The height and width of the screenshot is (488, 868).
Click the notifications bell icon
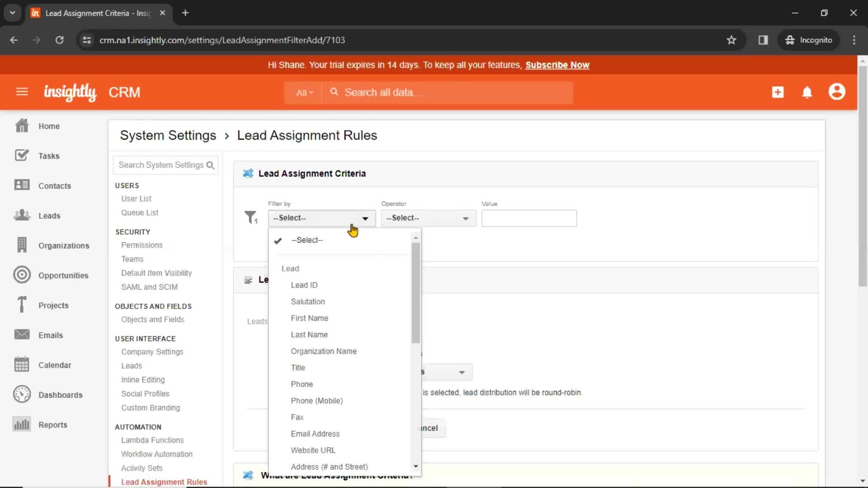coord(808,92)
